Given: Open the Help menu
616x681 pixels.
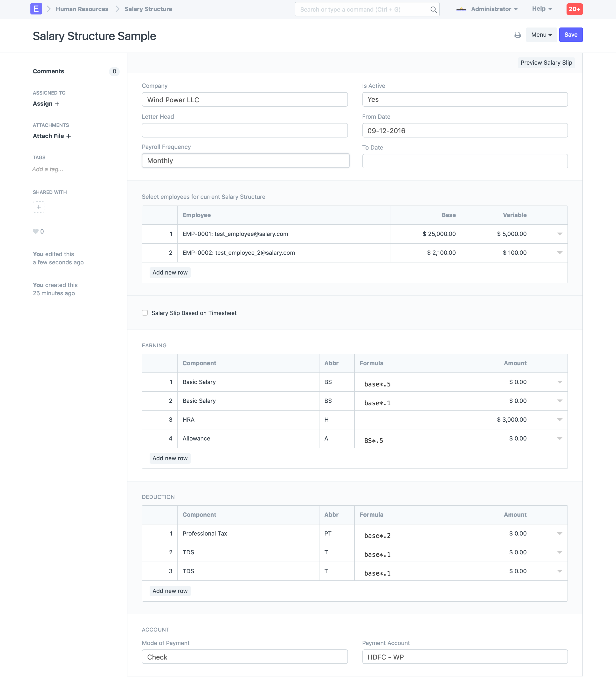Looking at the screenshot, I should tap(542, 9).
